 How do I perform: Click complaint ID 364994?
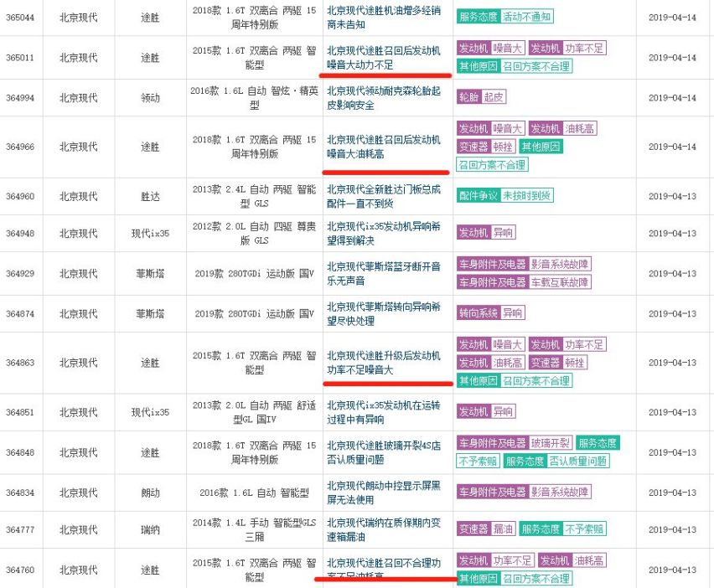20,98
